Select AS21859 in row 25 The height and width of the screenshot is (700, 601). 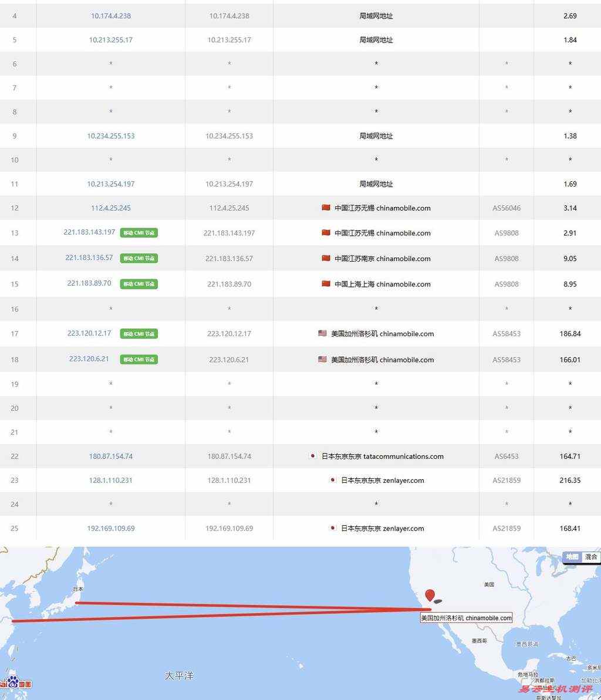(x=507, y=528)
